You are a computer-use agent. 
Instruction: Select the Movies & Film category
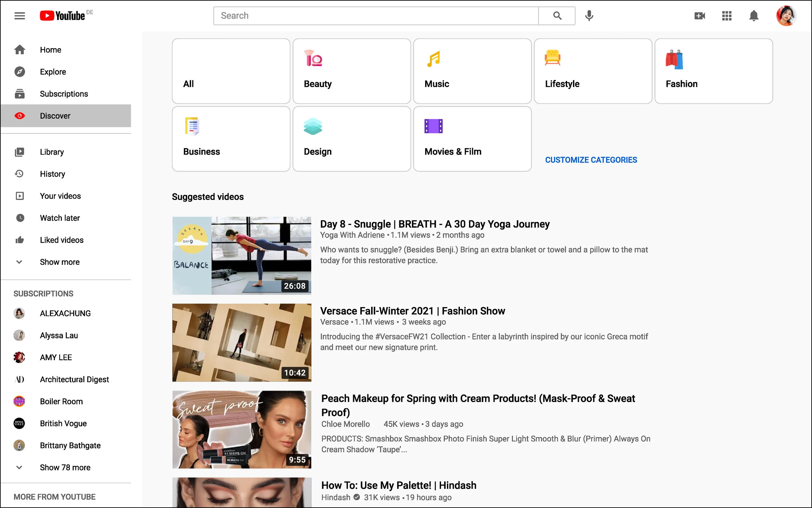472,139
